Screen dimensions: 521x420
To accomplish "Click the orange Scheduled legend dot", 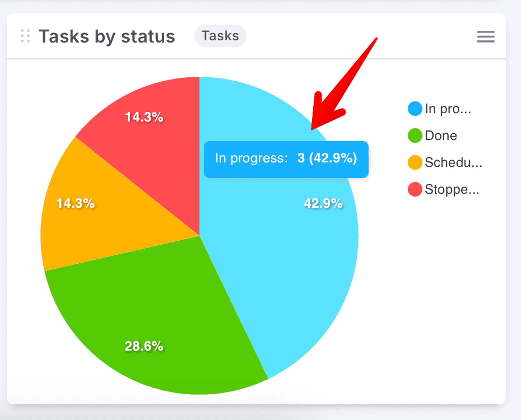I will 415,163.
